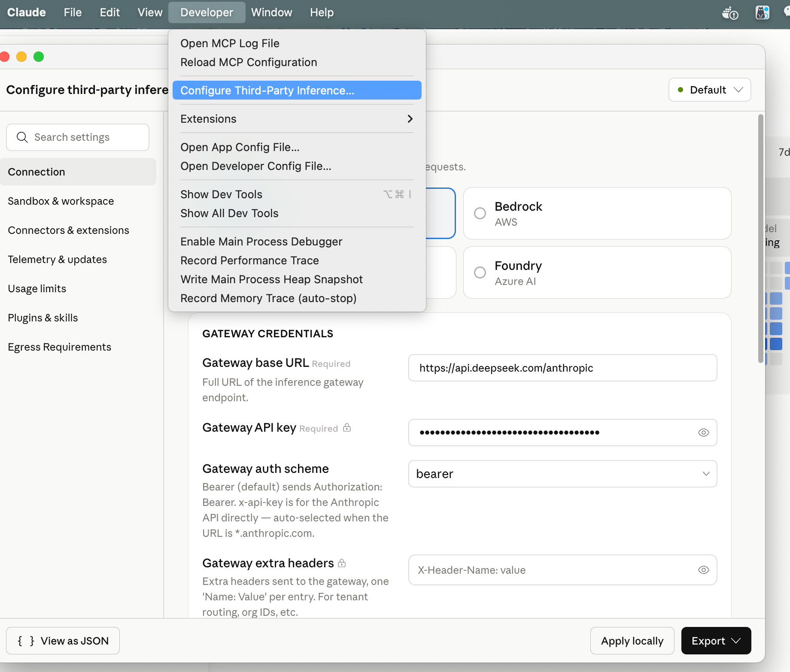
Task: Focus the Search settings field
Action: [x=78, y=137]
